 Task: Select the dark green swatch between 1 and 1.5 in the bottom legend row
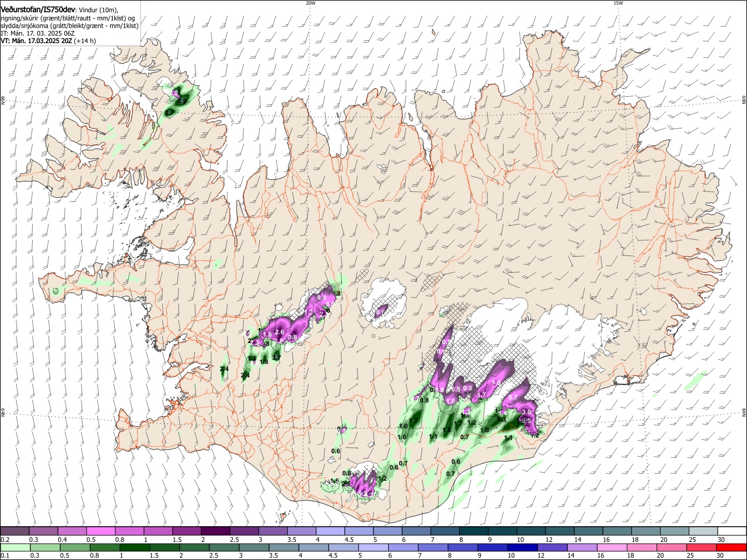(134, 547)
